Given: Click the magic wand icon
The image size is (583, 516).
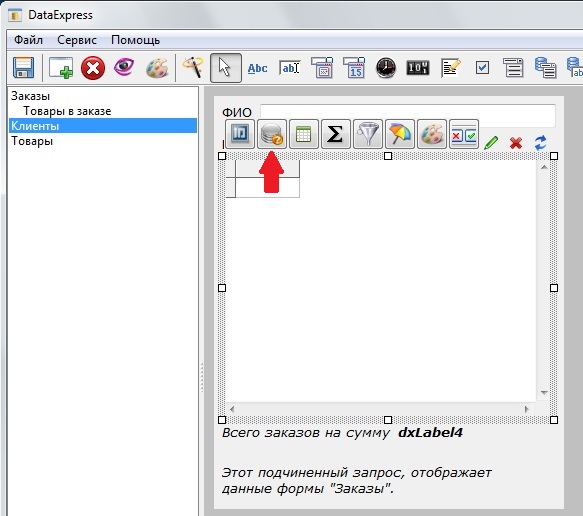Looking at the screenshot, I should [193, 67].
